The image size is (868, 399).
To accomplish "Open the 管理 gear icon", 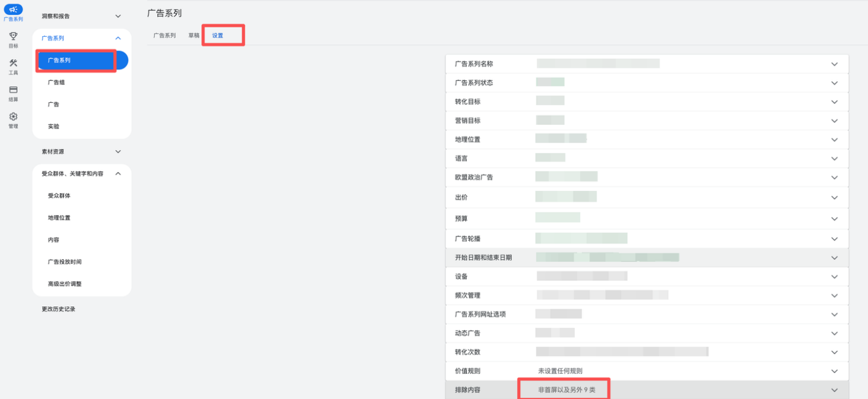I will (13, 116).
